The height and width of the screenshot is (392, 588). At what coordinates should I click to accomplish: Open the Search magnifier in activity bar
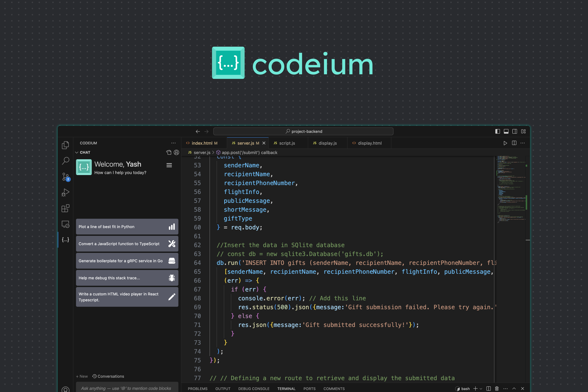coord(65,161)
